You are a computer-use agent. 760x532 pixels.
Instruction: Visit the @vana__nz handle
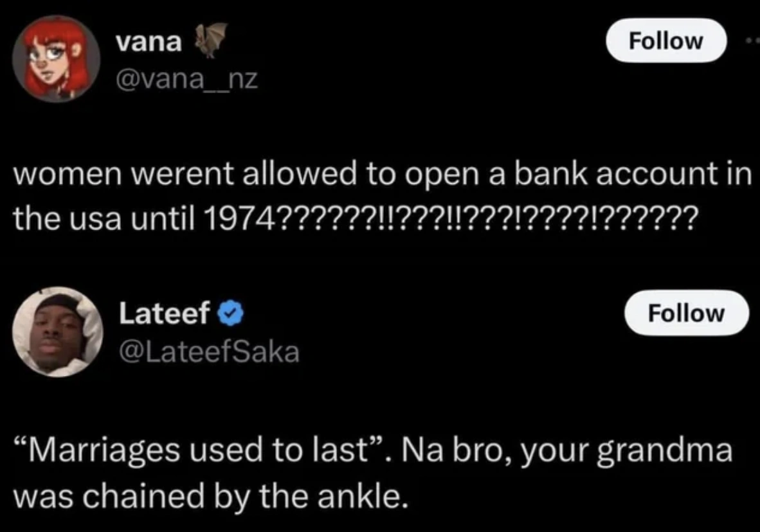pos(186,80)
